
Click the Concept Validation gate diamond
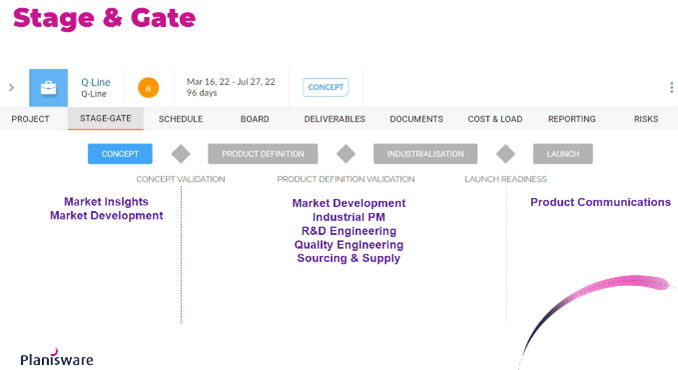pyautogui.click(x=181, y=154)
